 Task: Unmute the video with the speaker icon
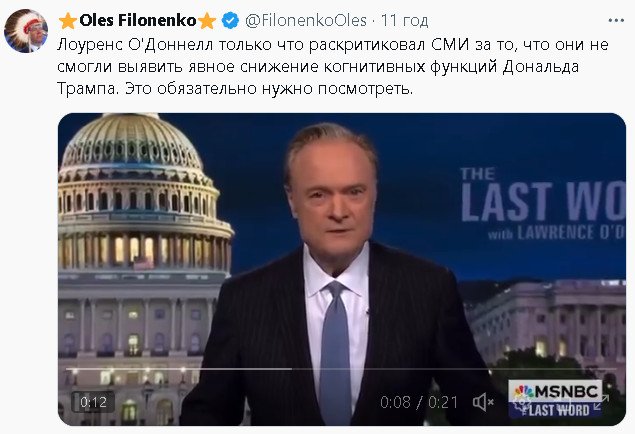(484, 402)
